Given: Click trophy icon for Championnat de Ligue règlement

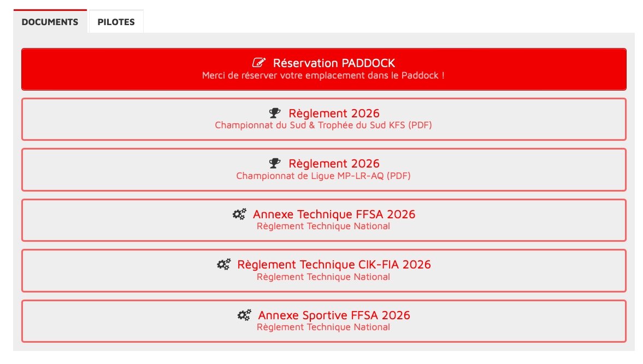Looking at the screenshot, I should (x=275, y=164).
